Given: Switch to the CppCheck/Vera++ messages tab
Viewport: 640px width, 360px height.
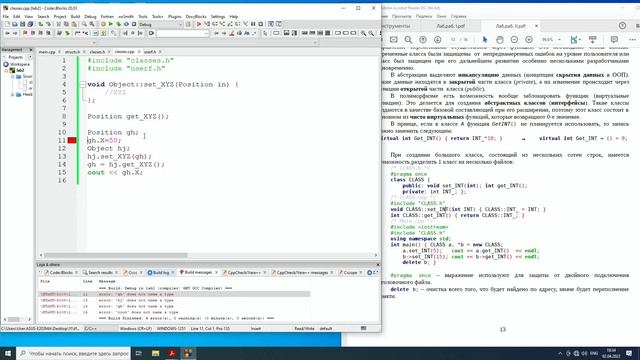Looking at the screenshot, I should point(302,273).
